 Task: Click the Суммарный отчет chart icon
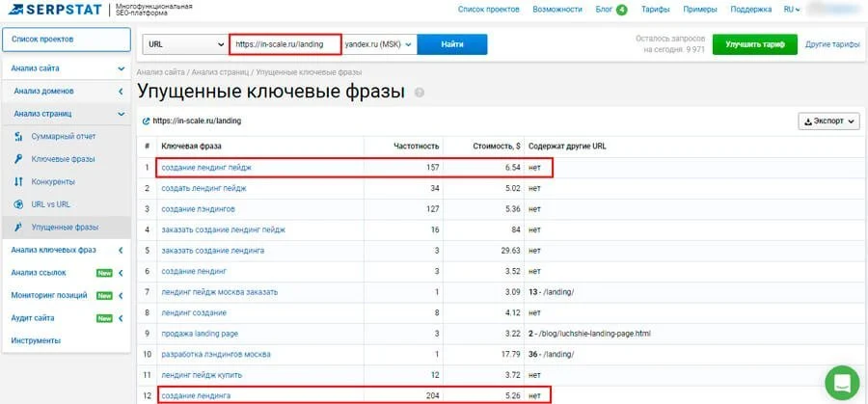[x=19, y=136]
